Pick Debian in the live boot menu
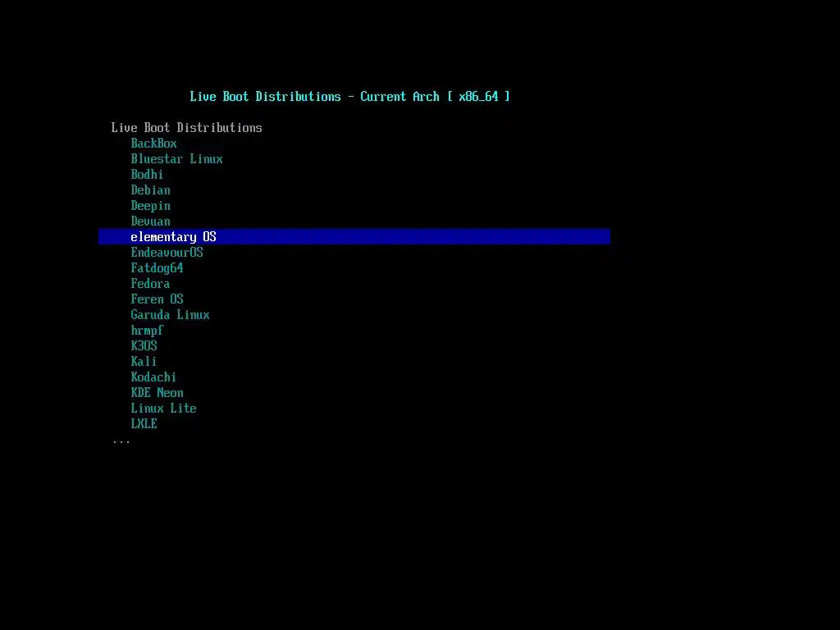This screenshot has width=840, height=630. (151, 189)
